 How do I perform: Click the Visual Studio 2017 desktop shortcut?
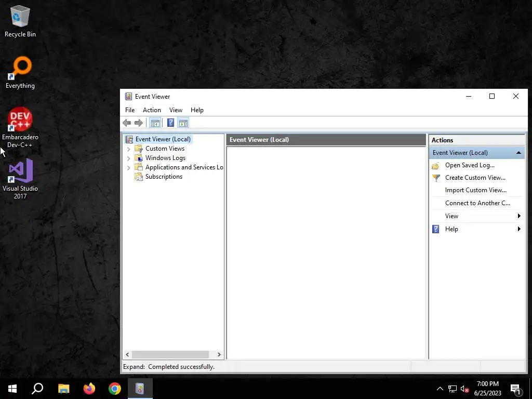pos(20,179)
